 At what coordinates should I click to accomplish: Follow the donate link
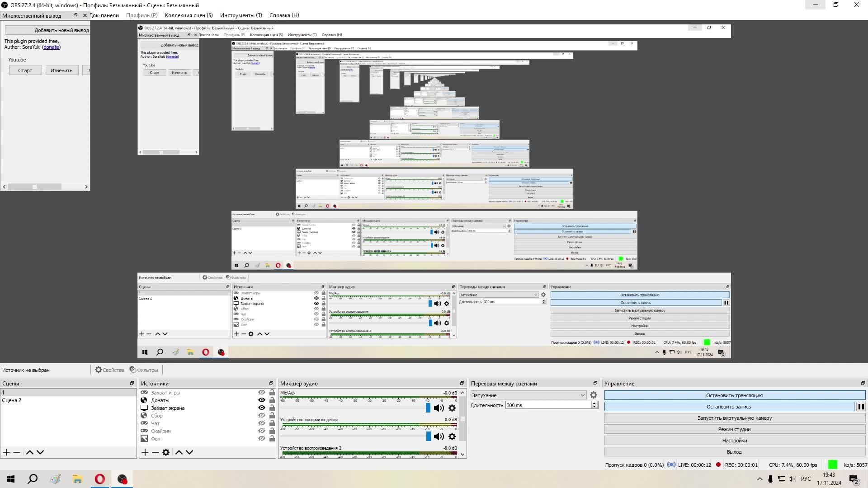(51, 47)
